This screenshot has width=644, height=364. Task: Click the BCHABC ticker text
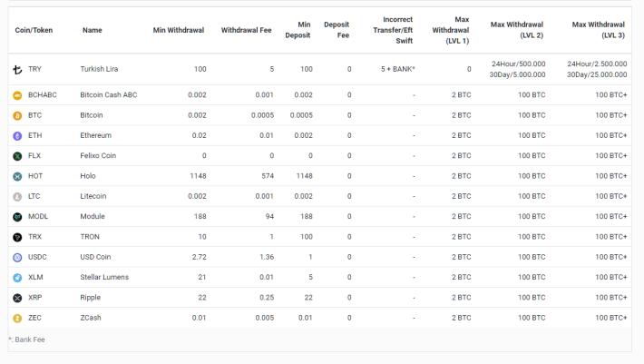coord(43,95)
